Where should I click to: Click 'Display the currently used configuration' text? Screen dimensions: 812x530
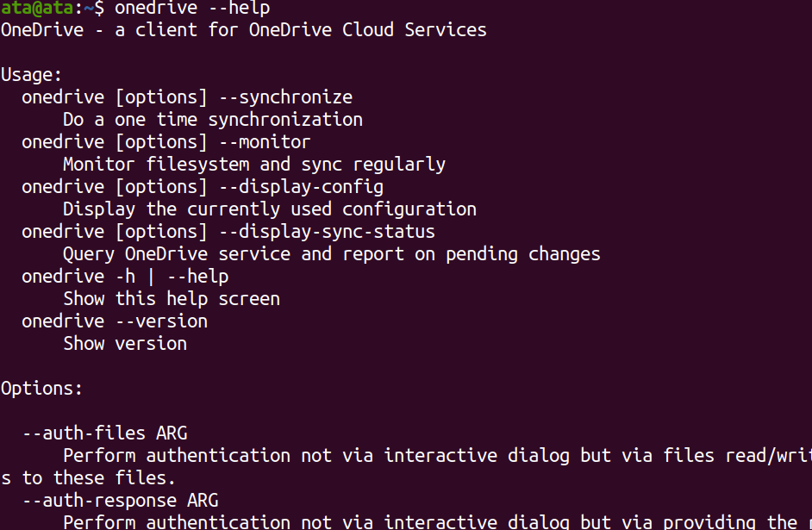pos(270,209)
